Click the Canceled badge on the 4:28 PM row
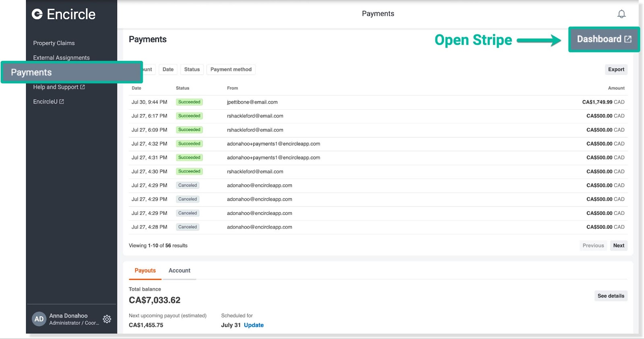 [x=188, y=227]
